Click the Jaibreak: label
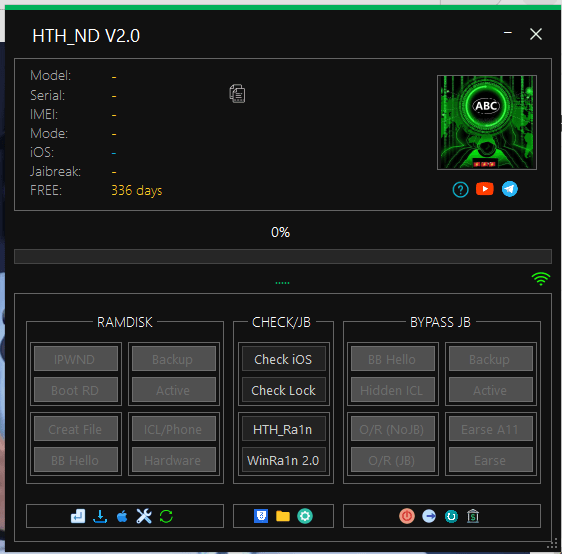 55,171
